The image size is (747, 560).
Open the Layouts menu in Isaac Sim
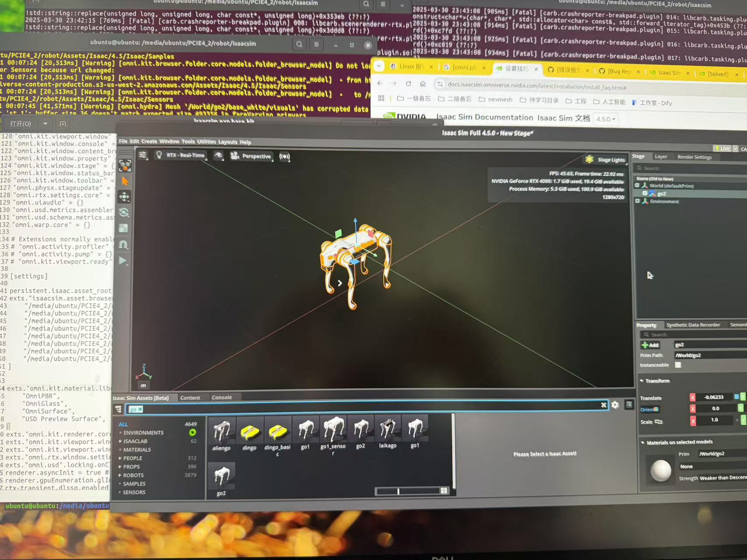[228, 142]
